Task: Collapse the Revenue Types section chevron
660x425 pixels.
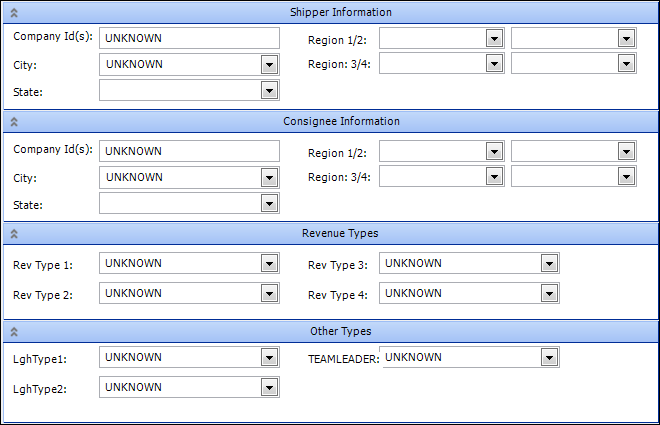Action: (x=13, y=234)
